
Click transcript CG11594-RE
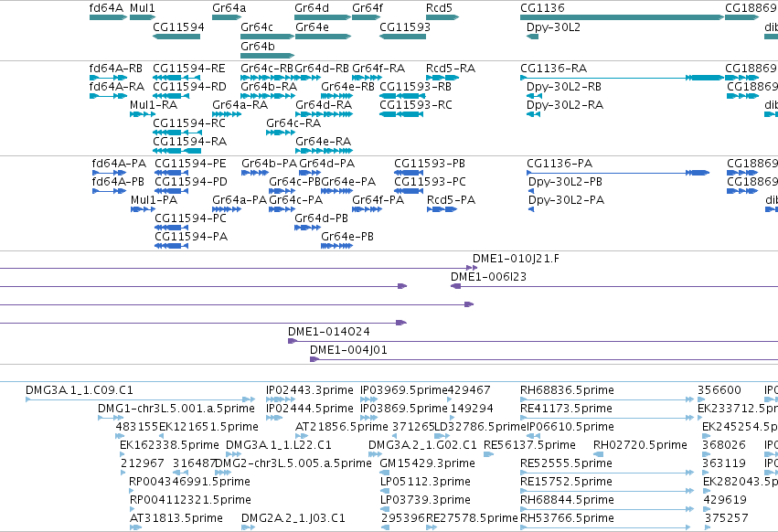click(189, 69)
